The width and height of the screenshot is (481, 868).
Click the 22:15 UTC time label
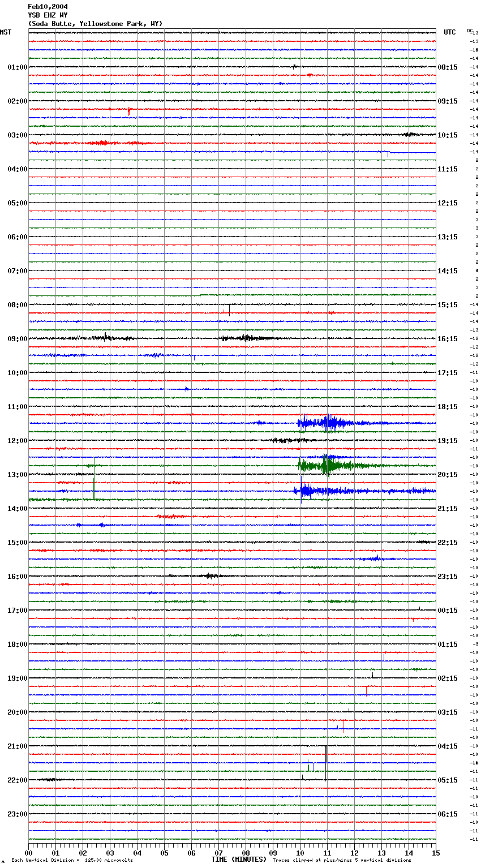448,543
